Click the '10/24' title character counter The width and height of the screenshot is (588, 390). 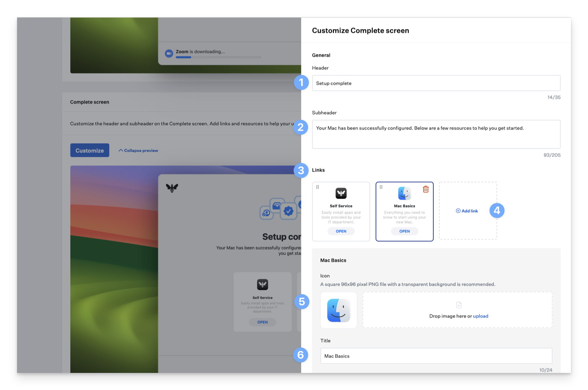tap(546, 370)
